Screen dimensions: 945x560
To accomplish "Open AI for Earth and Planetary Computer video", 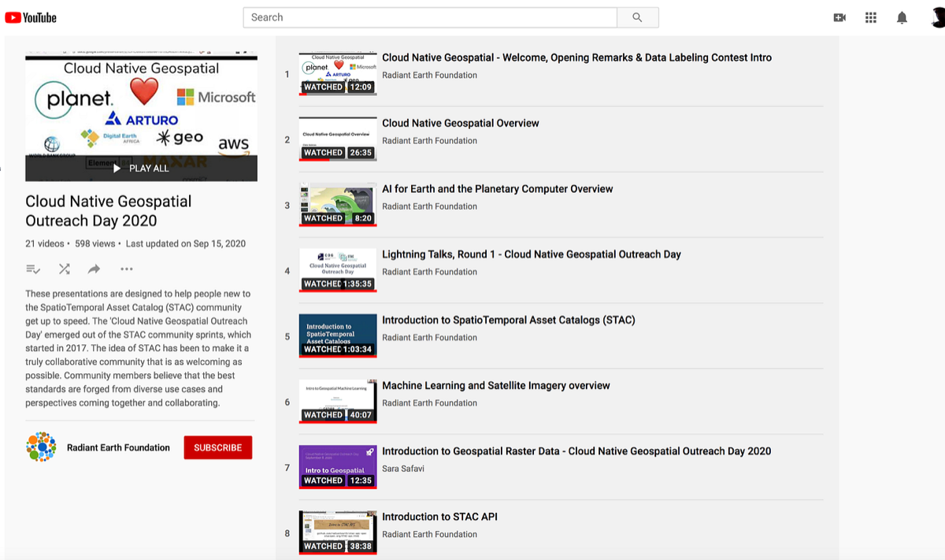I will click(498, 189).
